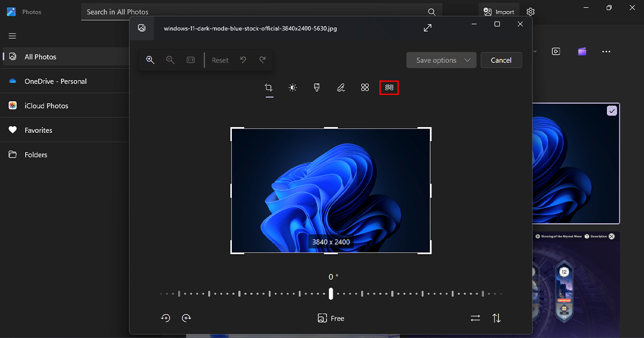Toggle the selected photo checkmark
The image size is (644, 338).
click(612, 111)
